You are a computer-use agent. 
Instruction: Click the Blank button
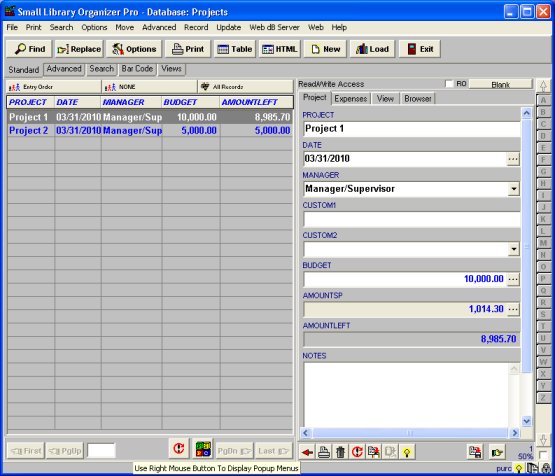pos(500,84)
